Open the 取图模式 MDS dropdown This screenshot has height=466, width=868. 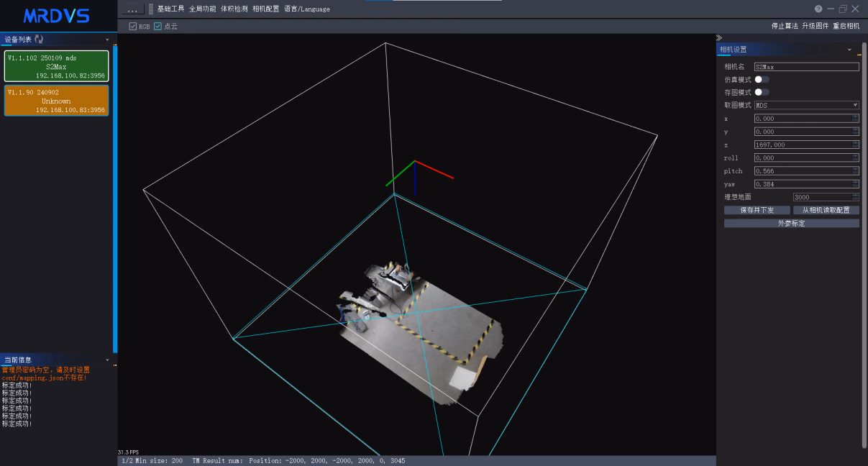(x=806, y=105)
